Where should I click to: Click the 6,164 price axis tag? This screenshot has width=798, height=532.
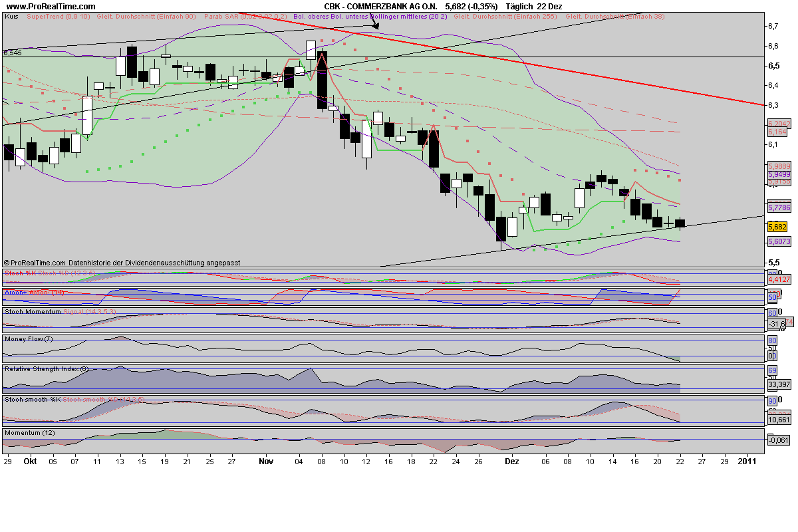click(777, 132)
